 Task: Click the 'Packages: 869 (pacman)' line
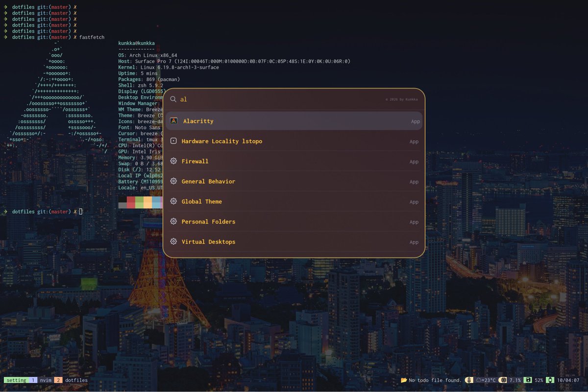tap(149, 79)
